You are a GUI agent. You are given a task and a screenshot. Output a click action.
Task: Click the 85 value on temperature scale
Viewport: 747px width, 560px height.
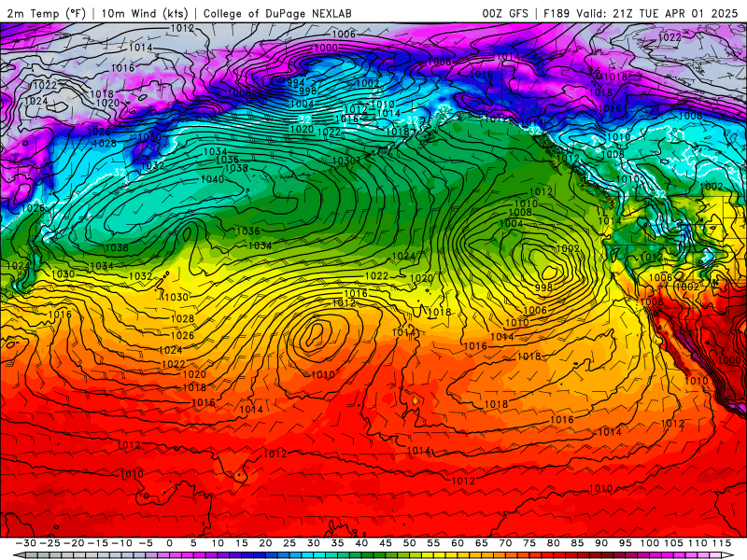577,543
